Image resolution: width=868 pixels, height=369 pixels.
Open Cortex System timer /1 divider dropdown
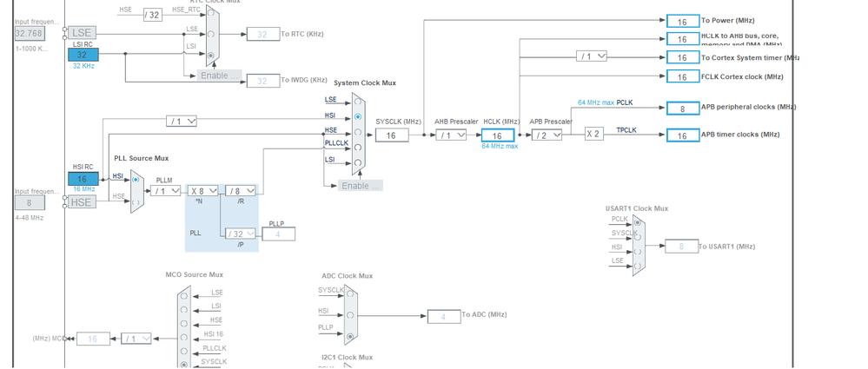point(591,56)
